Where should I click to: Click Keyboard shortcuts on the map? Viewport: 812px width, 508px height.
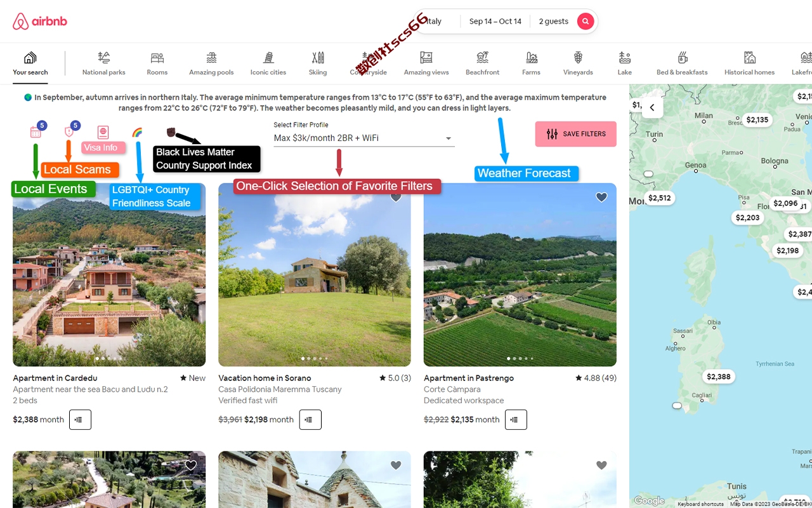(x=700, y=504)
